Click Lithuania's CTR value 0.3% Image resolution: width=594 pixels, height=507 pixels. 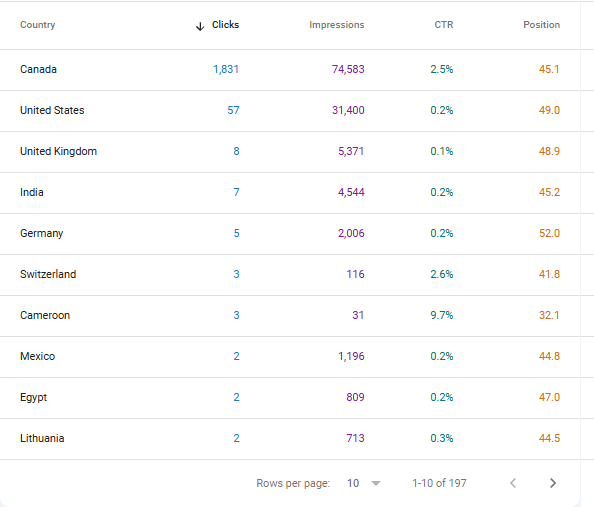(442, 438)
